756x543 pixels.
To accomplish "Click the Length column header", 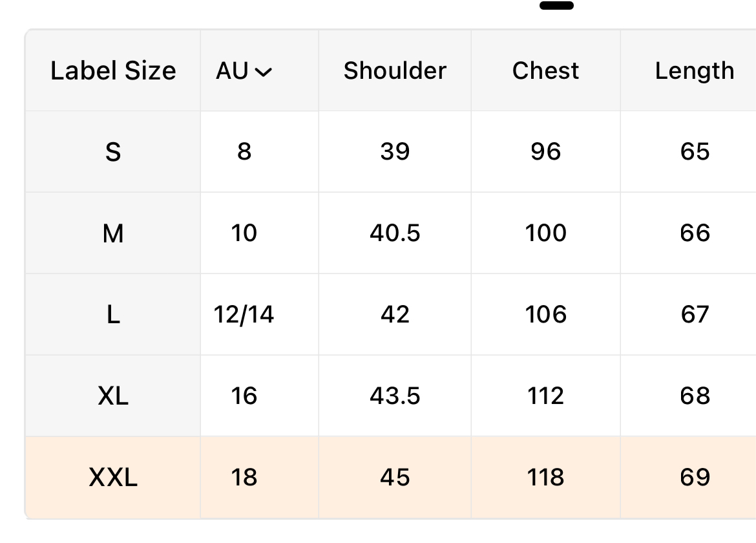I will click(695, 71).
